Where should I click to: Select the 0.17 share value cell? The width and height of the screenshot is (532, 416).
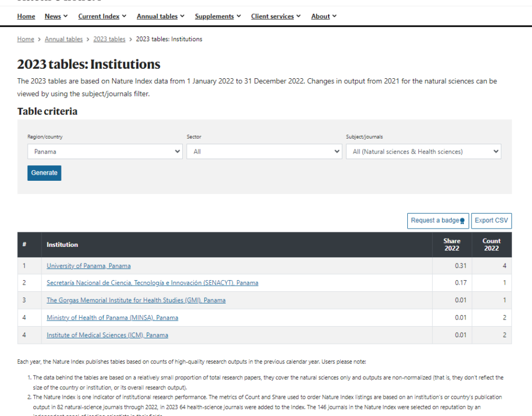[452, 283]
